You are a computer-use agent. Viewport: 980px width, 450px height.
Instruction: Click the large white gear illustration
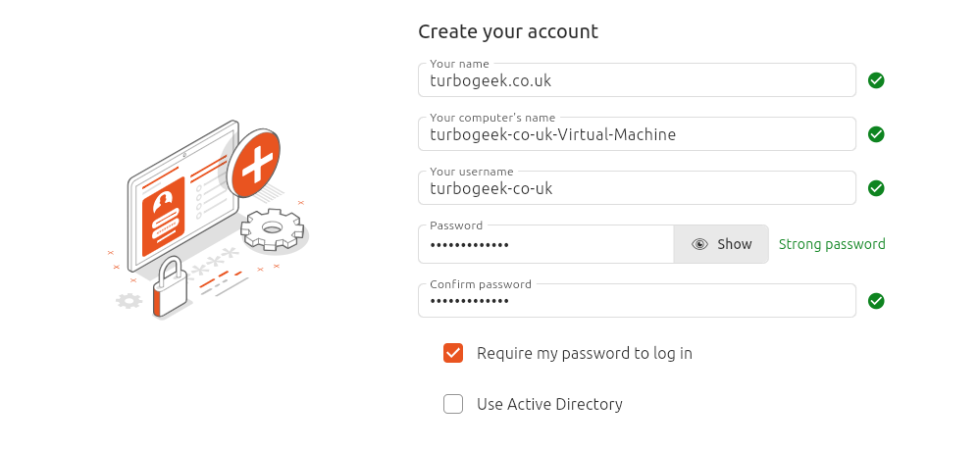pos(272,229)
